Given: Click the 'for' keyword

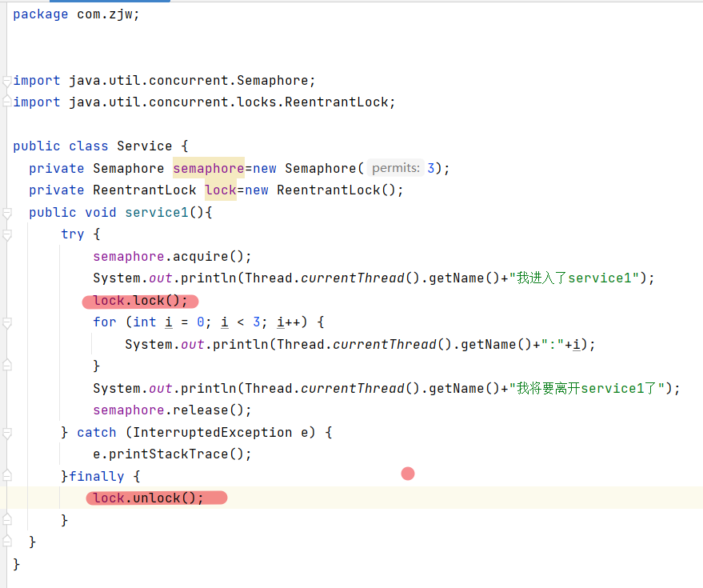Looking at the screenshot, I should 105,322.
